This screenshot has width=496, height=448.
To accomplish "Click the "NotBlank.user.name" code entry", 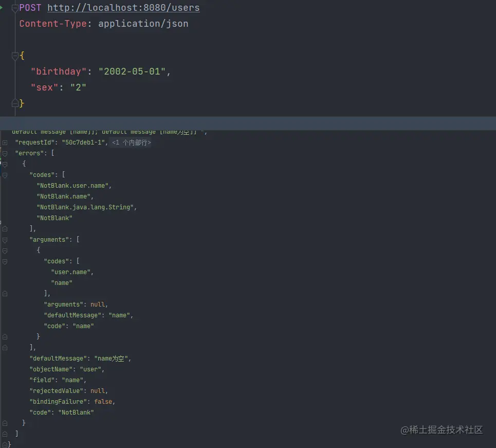I will coord(72,186).
